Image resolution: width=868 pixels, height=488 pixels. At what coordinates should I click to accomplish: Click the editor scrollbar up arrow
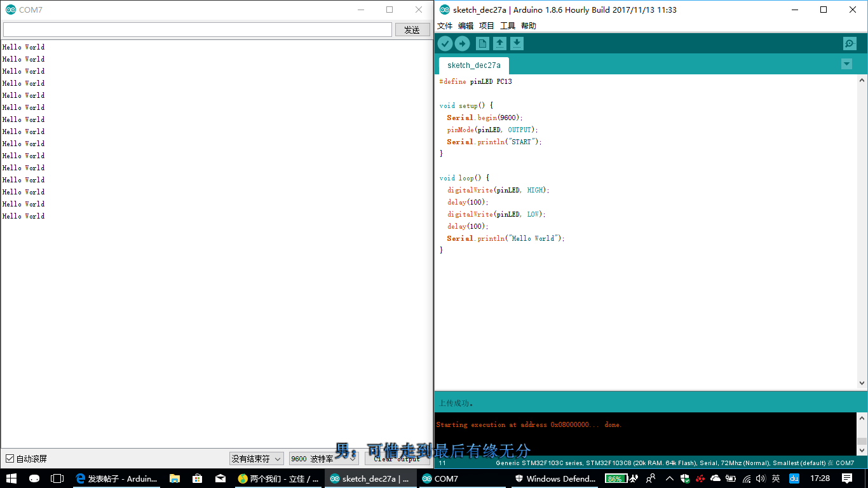point(862,80)
